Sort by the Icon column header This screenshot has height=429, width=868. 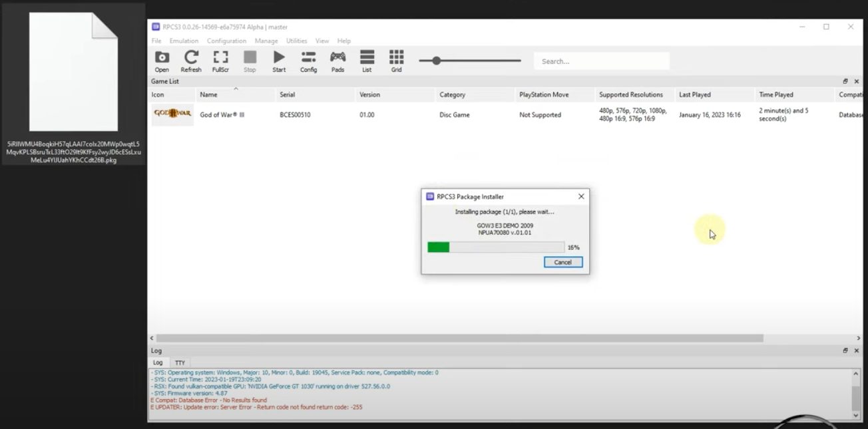172,94
